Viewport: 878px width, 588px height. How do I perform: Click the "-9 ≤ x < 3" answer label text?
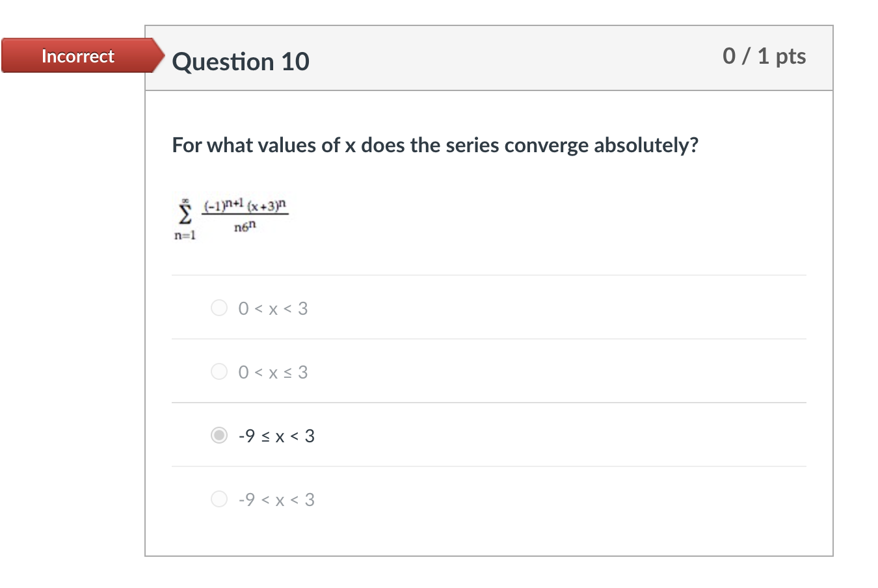[x=276, y=436]
